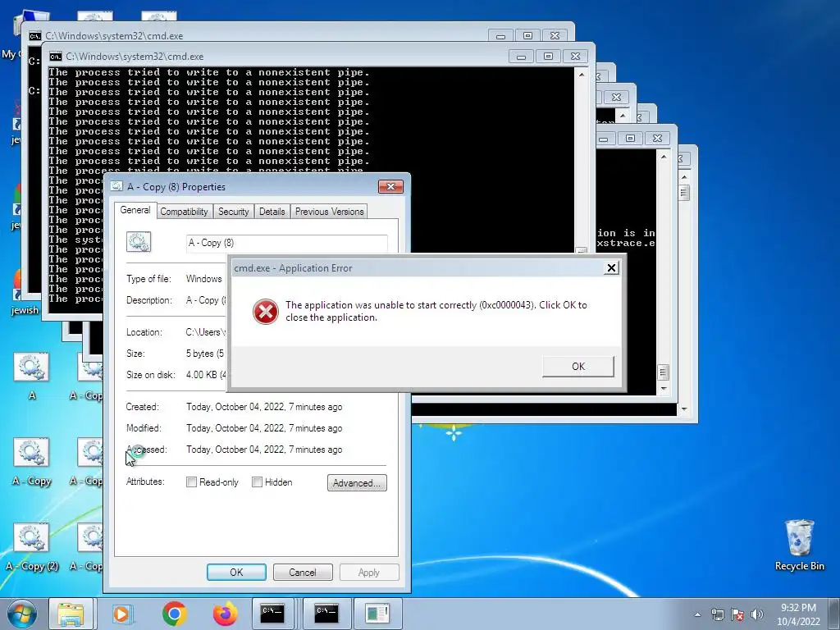
Task: Switch to the first cmd taskbar button
Action: pyautogui.click(x=273, y=614)
